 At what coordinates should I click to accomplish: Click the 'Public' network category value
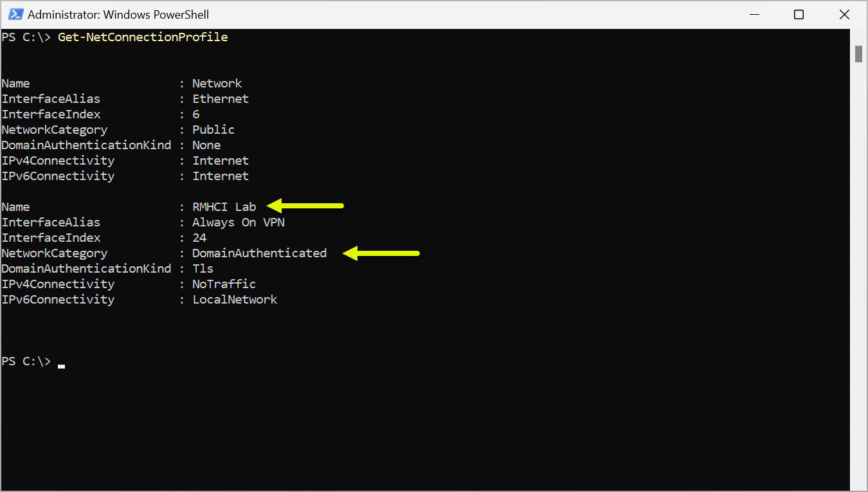(x=213, y=130)
